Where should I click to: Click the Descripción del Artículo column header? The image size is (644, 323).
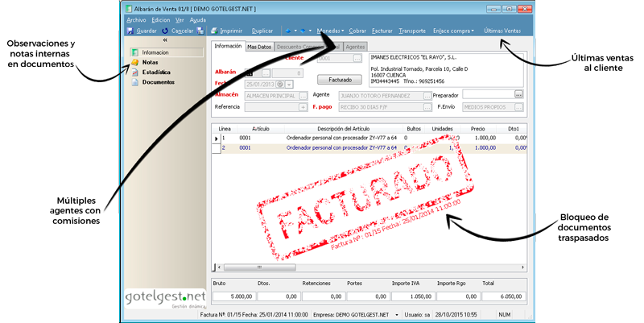click(344, 129)
